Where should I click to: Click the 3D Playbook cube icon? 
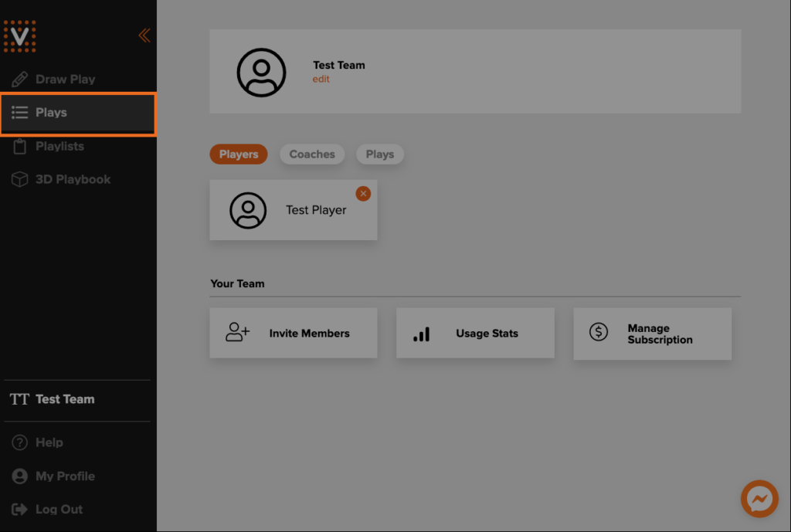click(19, 179)
